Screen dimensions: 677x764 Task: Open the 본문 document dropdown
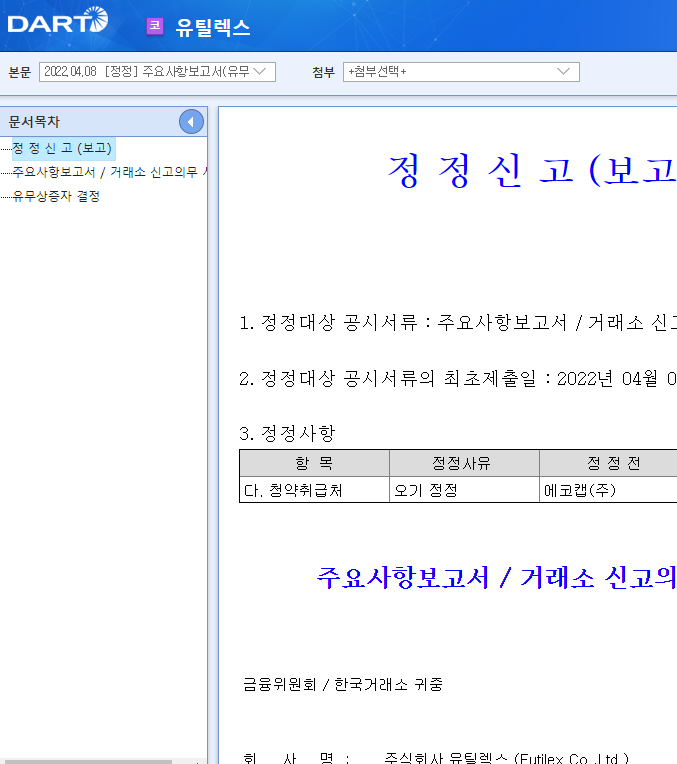click(x=157, y=72)
